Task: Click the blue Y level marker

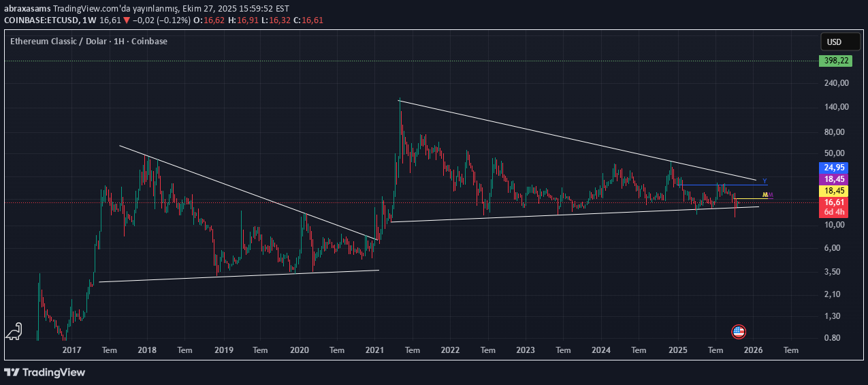Action: (765, 181)
